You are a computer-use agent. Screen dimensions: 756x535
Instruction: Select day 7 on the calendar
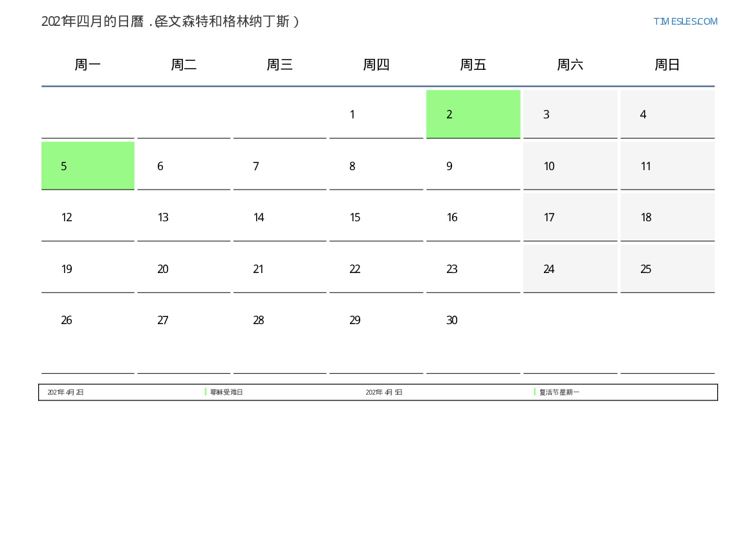point(279,166)
